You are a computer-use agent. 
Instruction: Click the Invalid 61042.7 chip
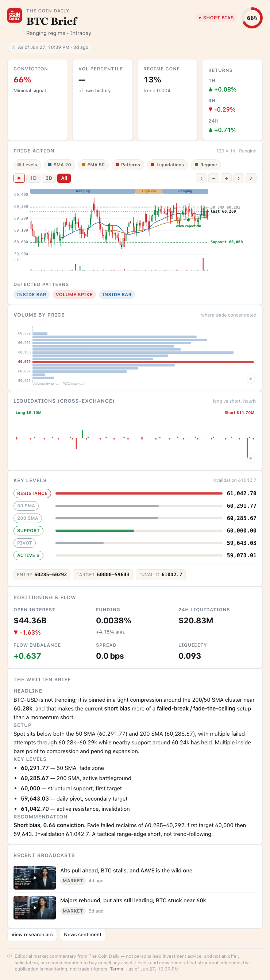160,574
